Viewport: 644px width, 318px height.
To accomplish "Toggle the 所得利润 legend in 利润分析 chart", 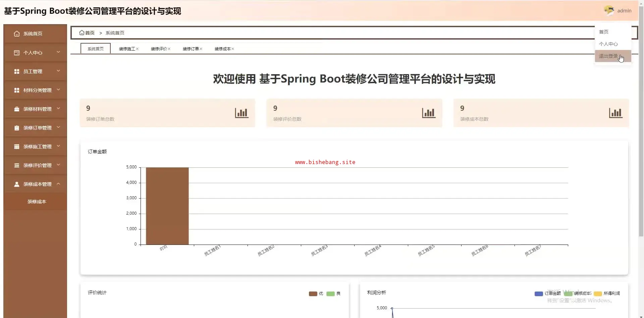I will click(598, 294).
